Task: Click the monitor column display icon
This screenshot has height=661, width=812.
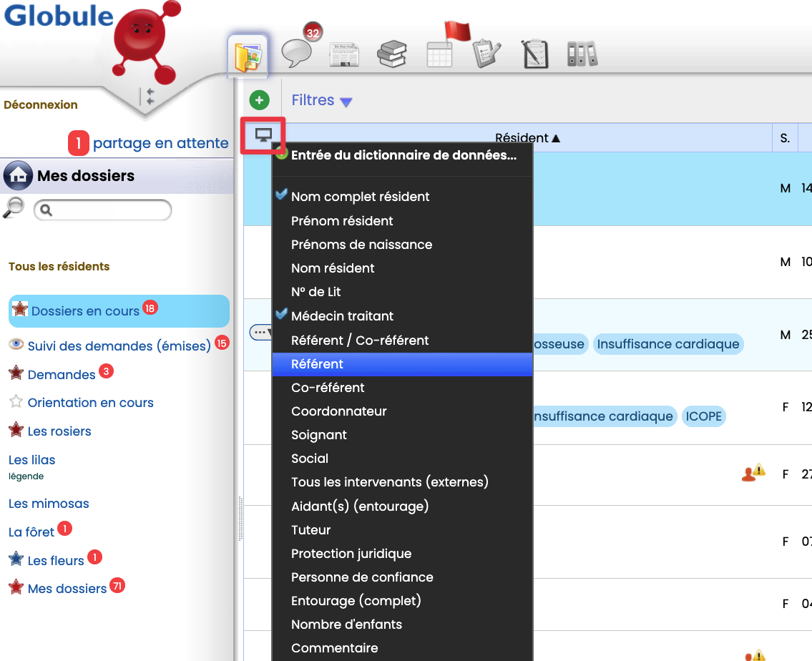Action: (x=263, y=135)
